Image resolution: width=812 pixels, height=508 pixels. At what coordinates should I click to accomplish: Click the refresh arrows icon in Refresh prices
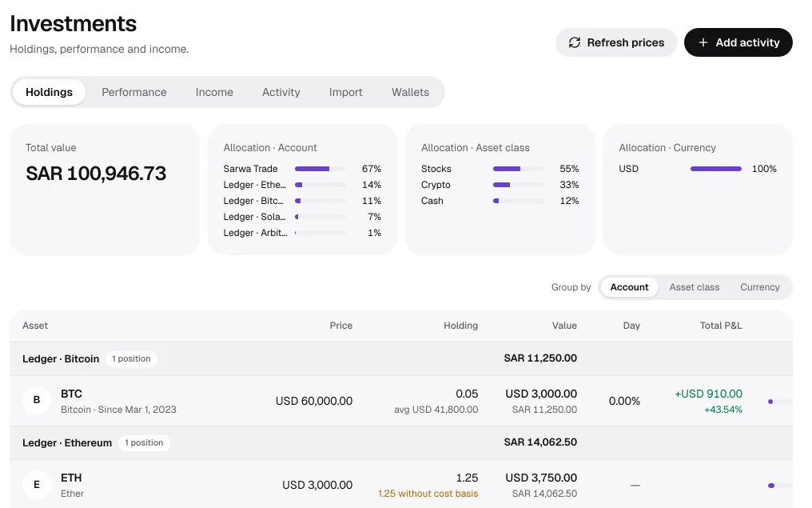[x=575, y=42]
